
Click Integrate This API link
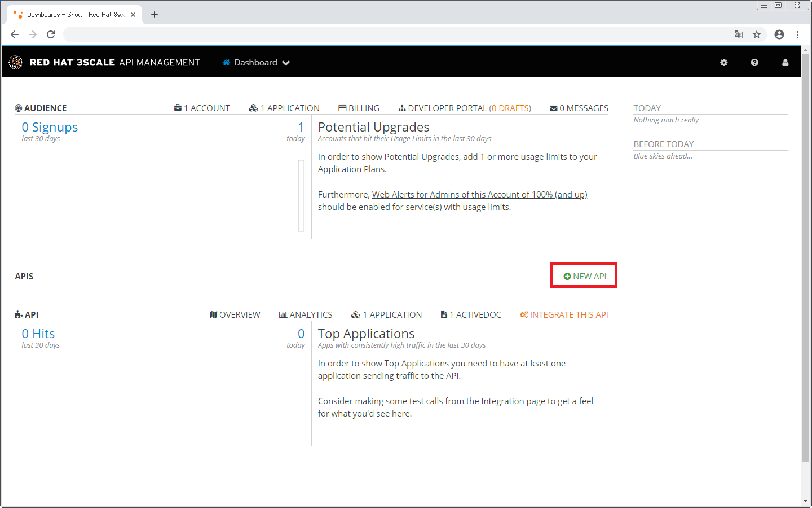pyautogui.click(x=564, y=315)
